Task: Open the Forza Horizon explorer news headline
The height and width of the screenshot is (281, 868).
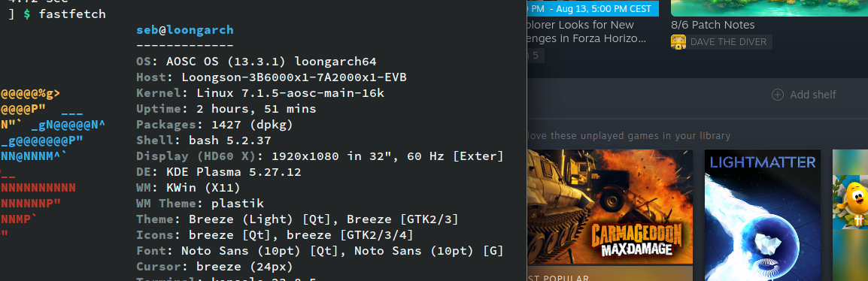Action: pyautogui.click(x=586, y=32)
